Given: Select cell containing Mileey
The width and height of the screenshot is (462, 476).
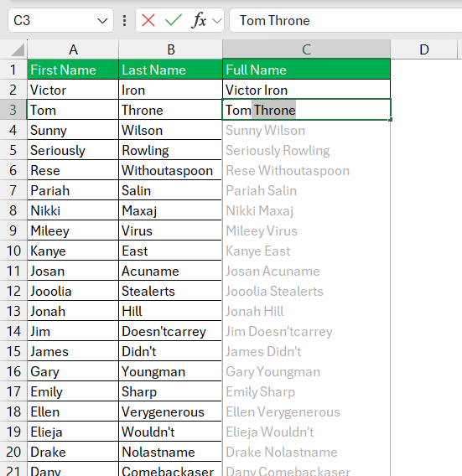Looking at the screenshot, I should [73, 230].
